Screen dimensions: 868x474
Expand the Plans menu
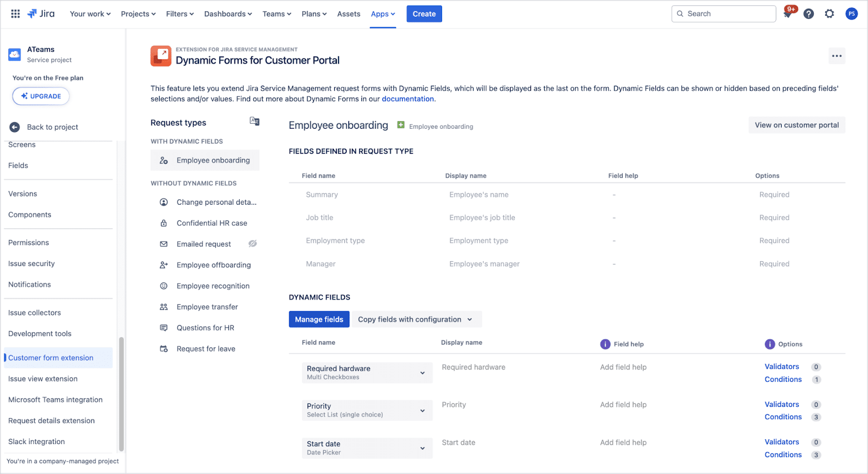tap(314, 14)
